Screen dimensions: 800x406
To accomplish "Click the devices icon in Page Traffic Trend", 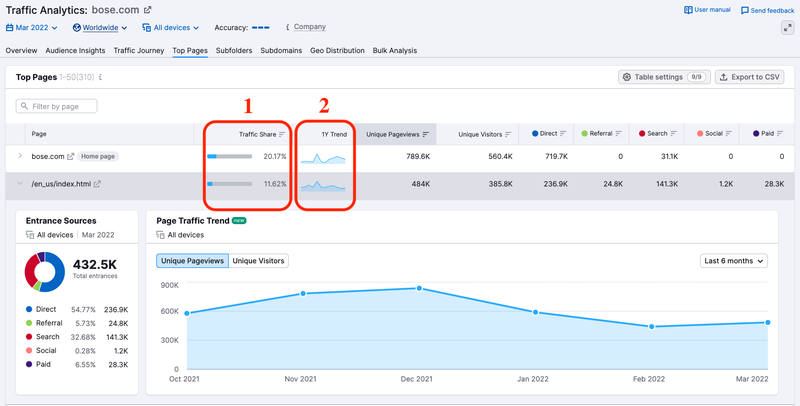I will 161,235.
